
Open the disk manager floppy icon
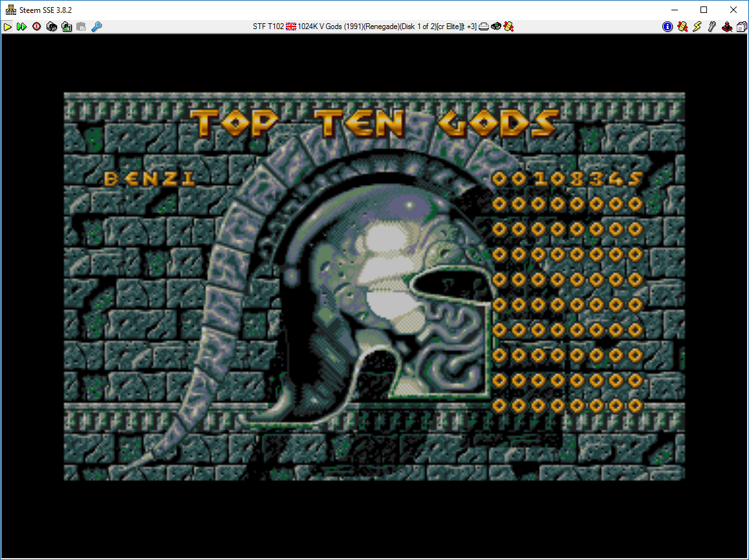(x=741, y=27)
